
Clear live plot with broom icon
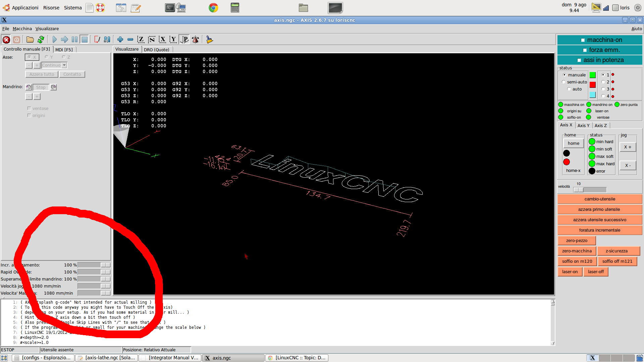coord(209,40)
